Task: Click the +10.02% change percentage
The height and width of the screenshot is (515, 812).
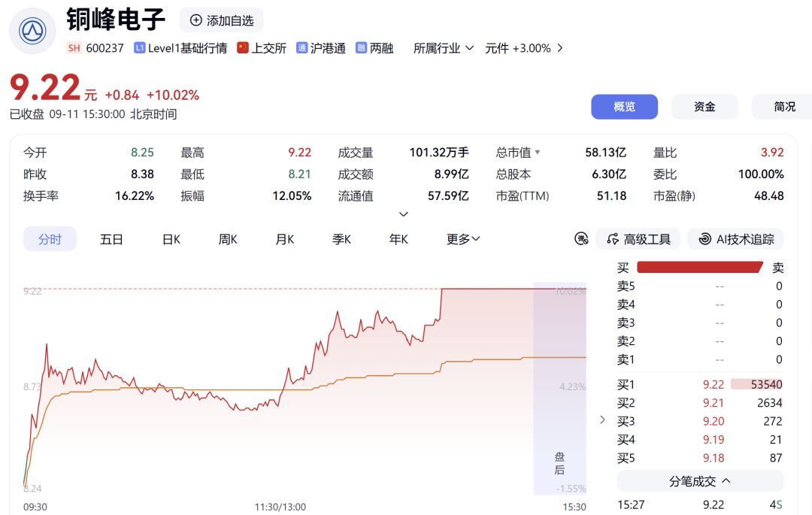Action: coord(173,95)
